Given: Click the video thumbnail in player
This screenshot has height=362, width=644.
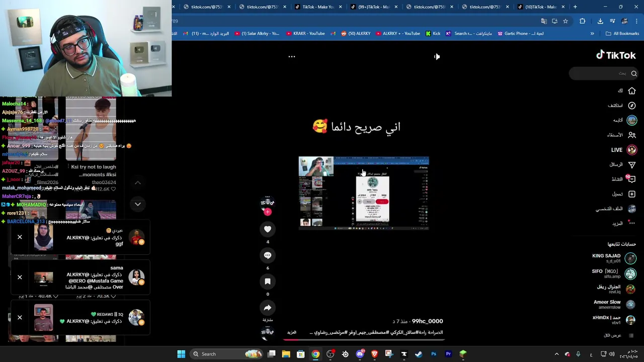Looking at the screenshot, I should click(364, 193).
